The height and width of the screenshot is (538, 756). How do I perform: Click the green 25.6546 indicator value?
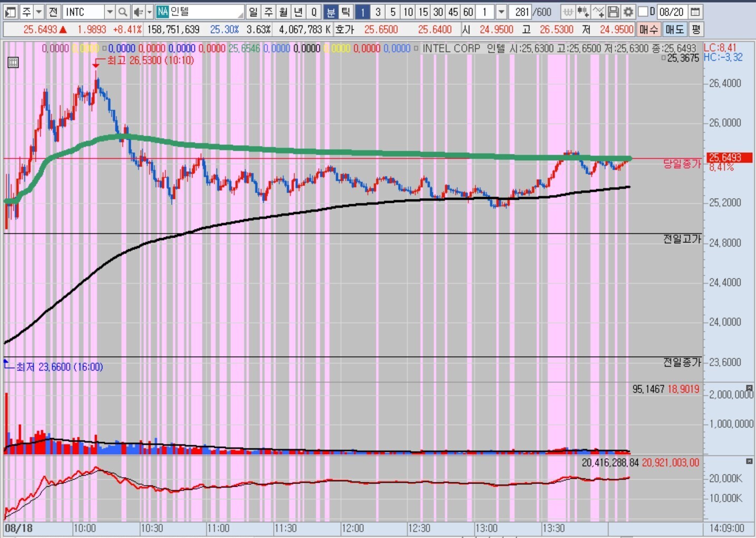(x=244, y=48)
